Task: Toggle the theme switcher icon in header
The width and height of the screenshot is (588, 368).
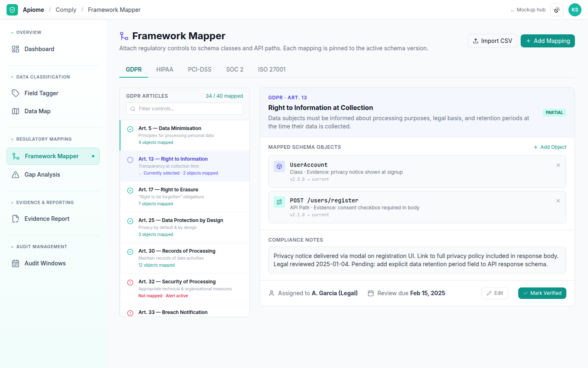Action: 557,10
